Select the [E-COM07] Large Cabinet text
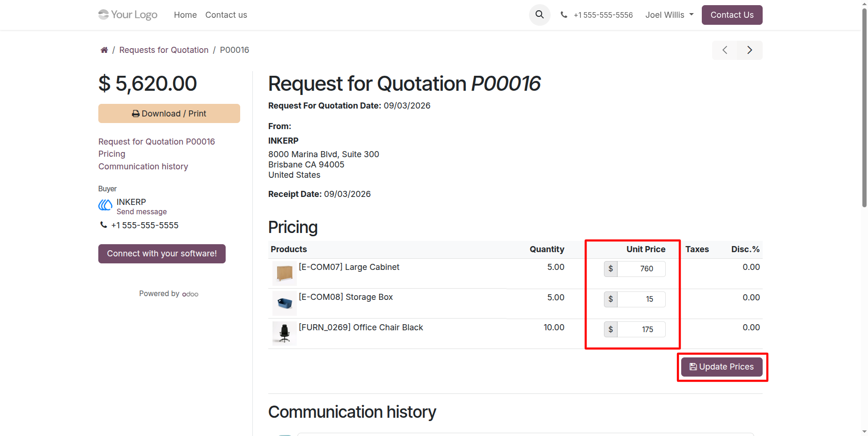The width and height of the screenshot is (868, 436). (349, 267)
